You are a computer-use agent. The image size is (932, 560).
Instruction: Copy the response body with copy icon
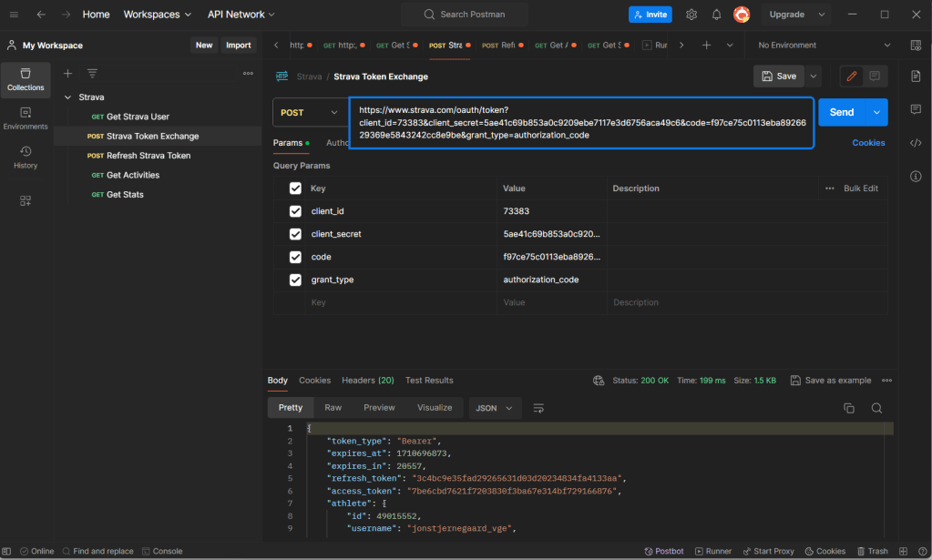[x=849, y=408]
